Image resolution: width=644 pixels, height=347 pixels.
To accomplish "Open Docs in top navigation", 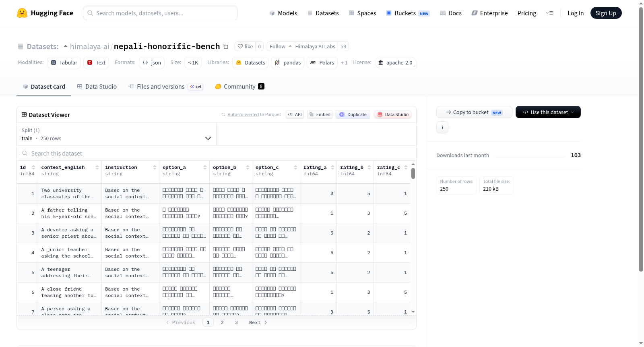I will click(450, 13).
